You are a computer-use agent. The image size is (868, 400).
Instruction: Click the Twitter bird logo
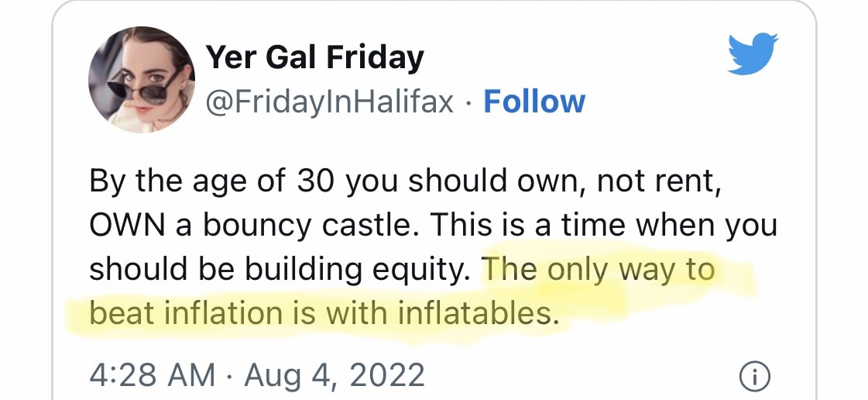pyautogui.click(x=753, y=53)
